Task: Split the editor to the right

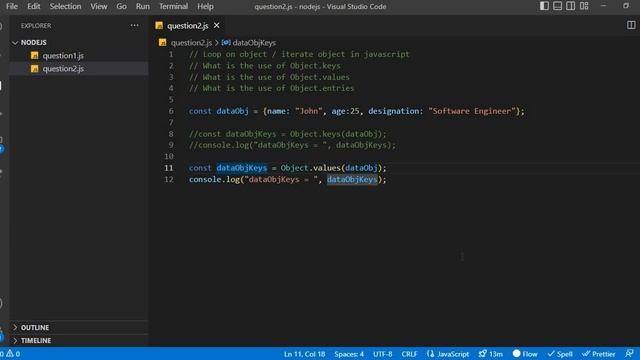Action: (631, 25)
